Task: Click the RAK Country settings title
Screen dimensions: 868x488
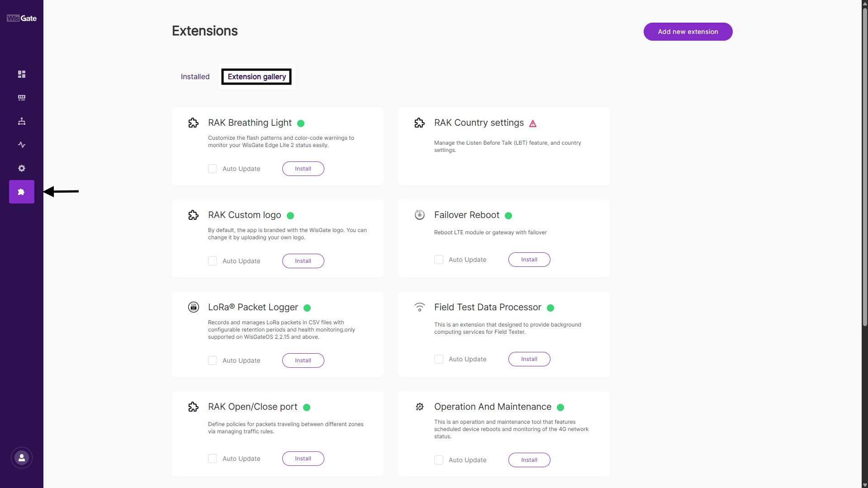Action: pyautogui.click(x=479, y=123)
